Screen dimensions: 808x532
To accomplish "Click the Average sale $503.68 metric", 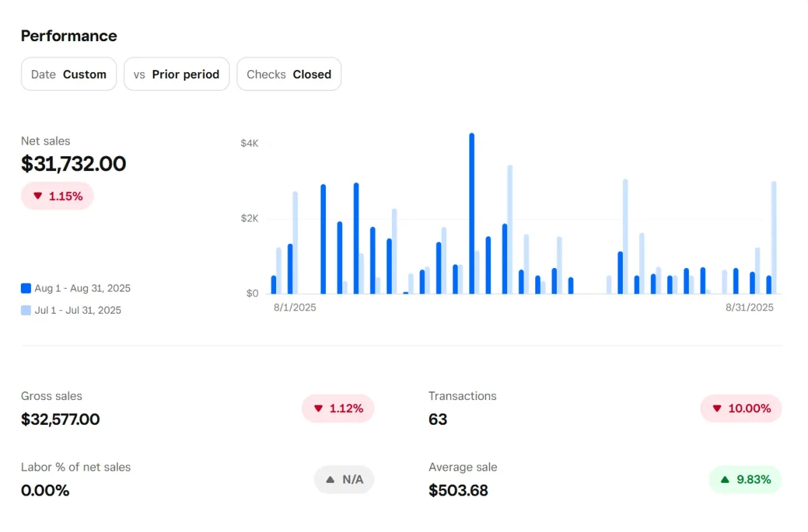I will (x=458, y=490).
